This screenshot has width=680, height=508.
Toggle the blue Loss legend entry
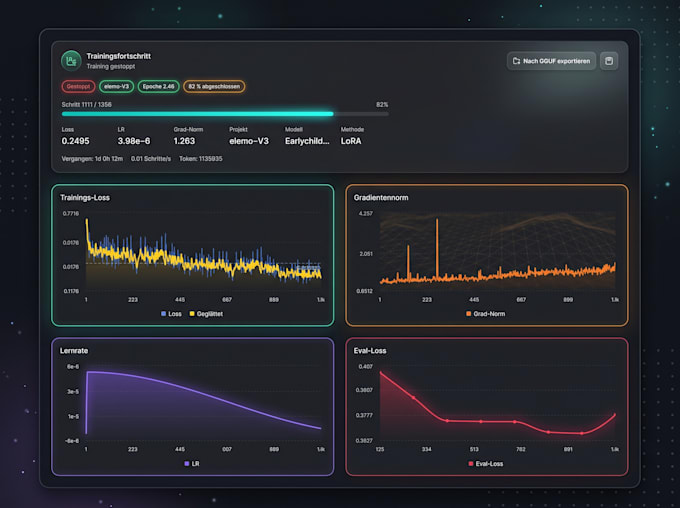click(171, 314)
